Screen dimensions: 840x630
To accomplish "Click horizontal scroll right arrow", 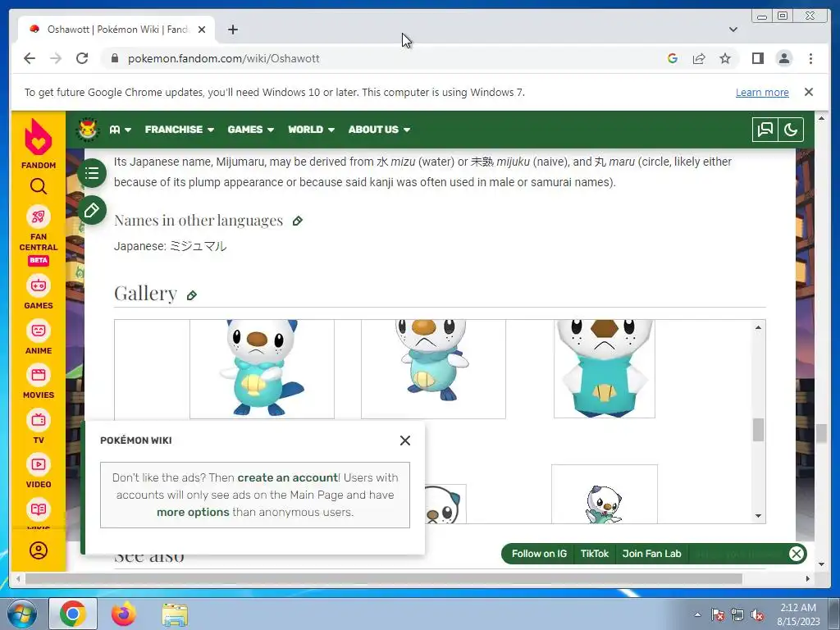I will [808, 578].
